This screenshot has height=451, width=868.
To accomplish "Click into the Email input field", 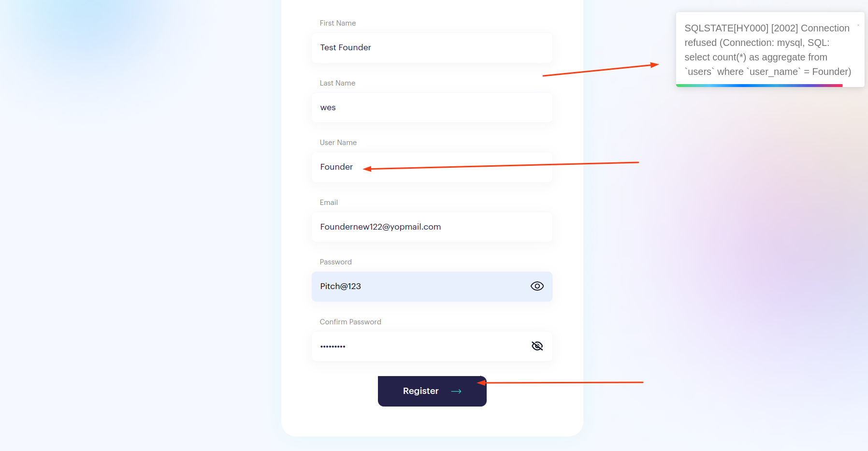I will 432,227.
